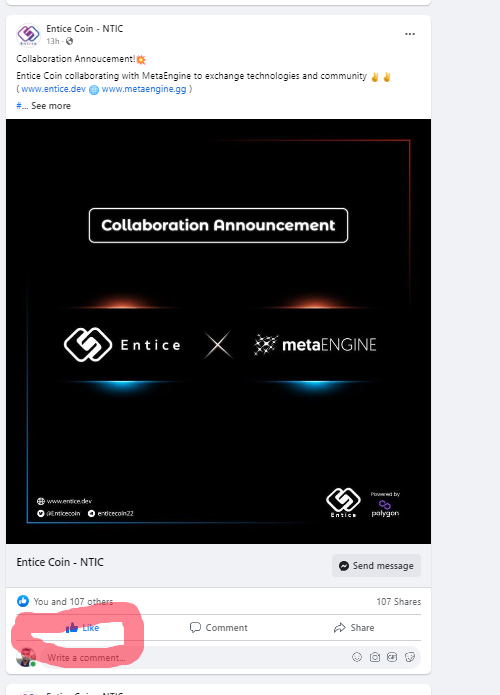Attach a photo with the camera icon

(375, 657)
